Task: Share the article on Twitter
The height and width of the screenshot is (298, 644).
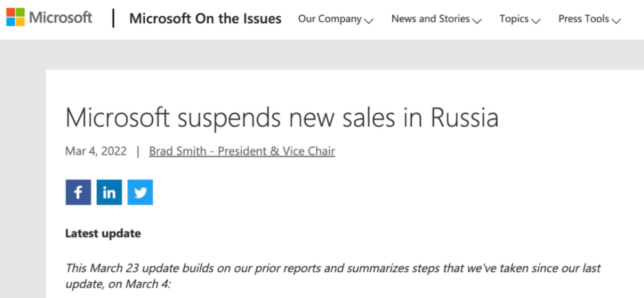Action: coord(140,192)
